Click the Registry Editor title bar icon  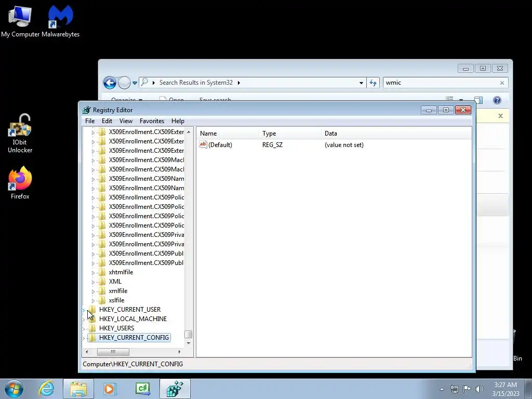87,110
